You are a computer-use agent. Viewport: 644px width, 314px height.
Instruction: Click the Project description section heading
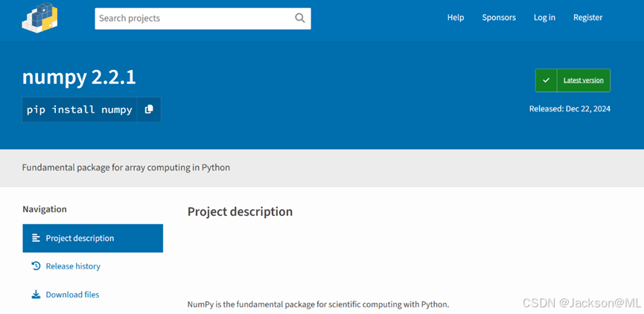pyautogui.click(x=240, y=212)
